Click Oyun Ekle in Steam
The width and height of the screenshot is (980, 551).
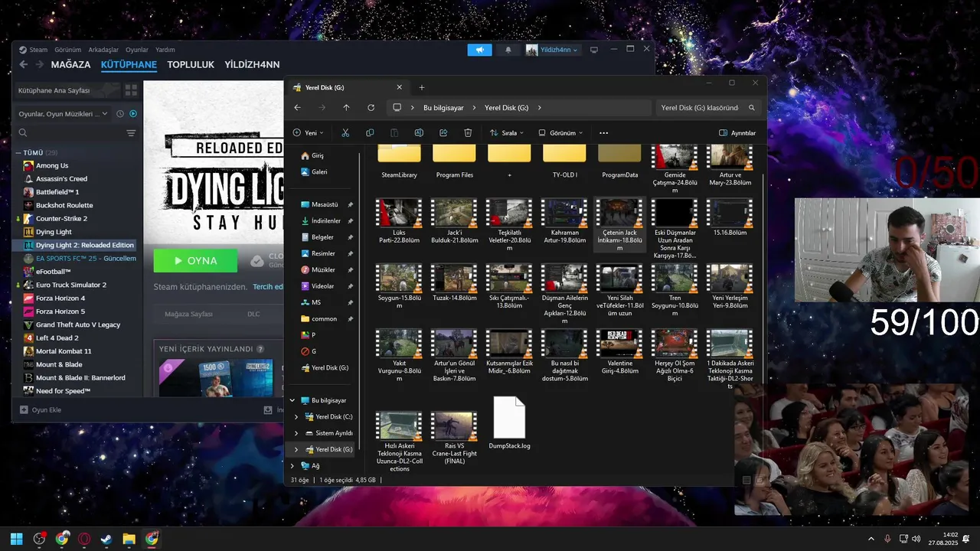tap(41, 410)
